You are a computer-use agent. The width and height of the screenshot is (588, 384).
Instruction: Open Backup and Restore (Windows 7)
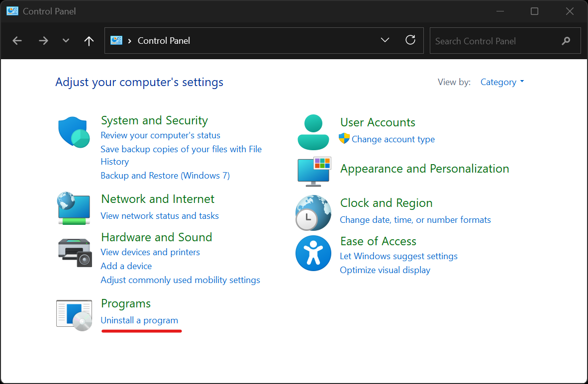coord(165,176)
